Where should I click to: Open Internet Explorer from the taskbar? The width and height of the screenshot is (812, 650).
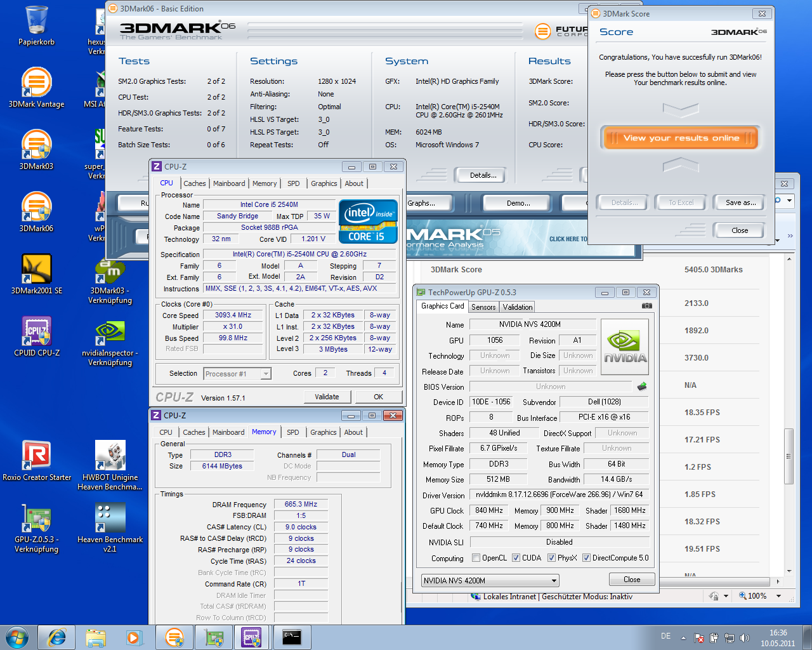pos(56,637)
